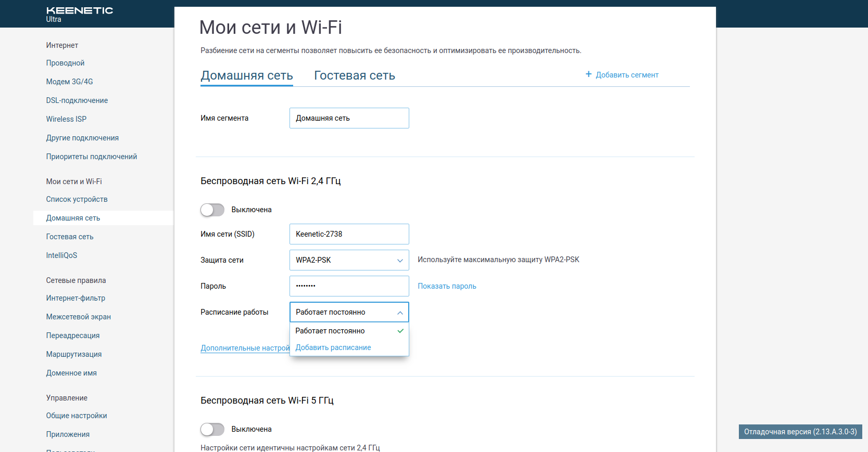Open Приоритеты подключений in the sidebar
This screenshot has height=452, width=868.
tap(92, 157)
